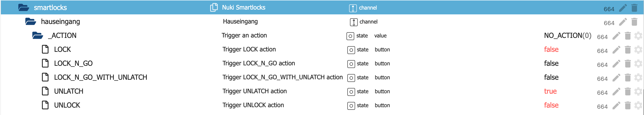Collapse the _ACTION folder
644x115 pixels.
pos(38,36)
